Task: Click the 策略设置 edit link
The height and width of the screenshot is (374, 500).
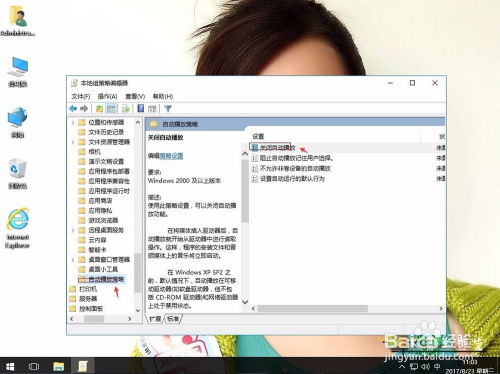Action: point(171,156)
